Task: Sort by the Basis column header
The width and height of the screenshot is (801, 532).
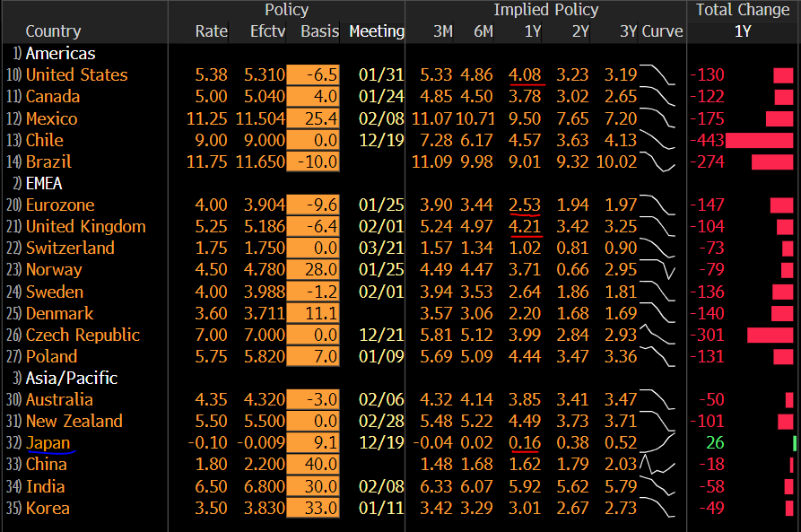Action: [320, 31]
